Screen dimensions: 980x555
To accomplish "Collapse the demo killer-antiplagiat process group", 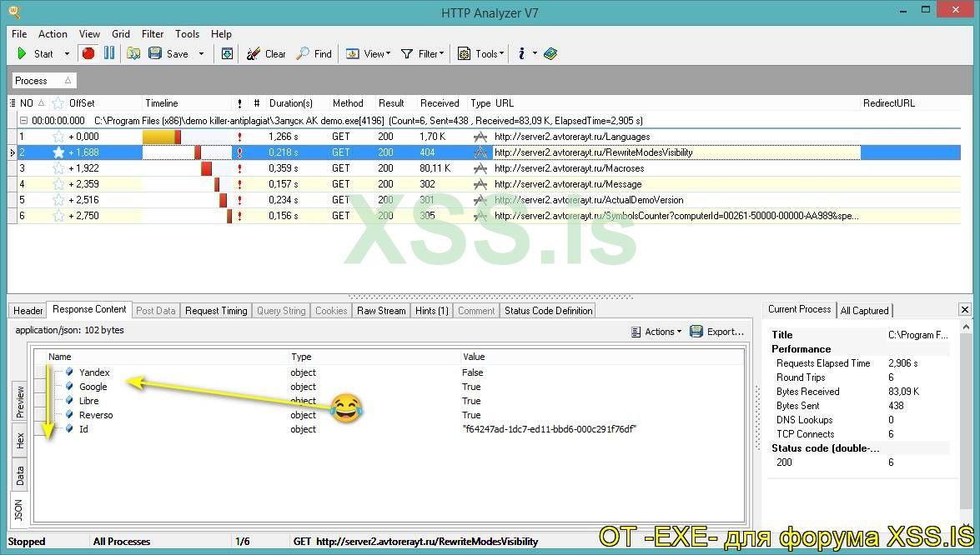I will click(x=23, y=121).
